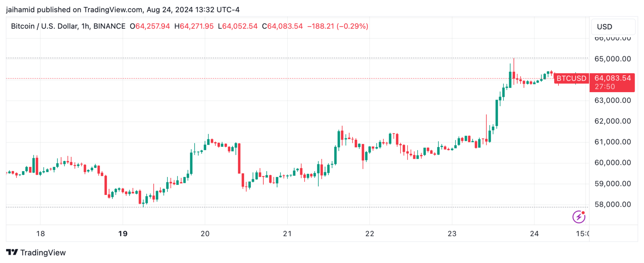644x263 pixels.
Task: Select date 21 on the time axis
Action: tap(287, 234)
